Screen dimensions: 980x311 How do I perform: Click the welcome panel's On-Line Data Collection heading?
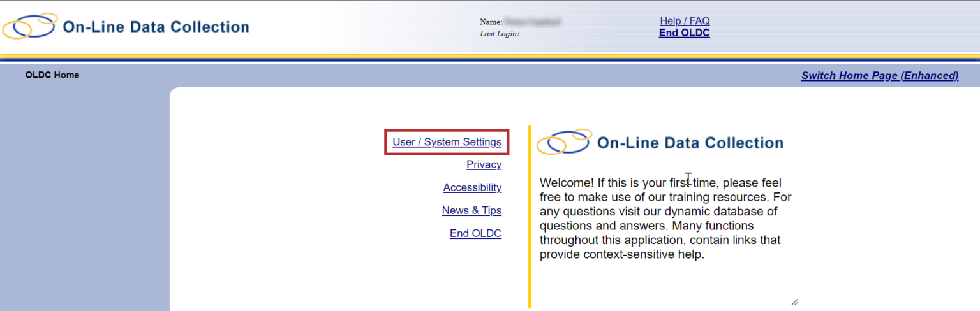point(690,143)
